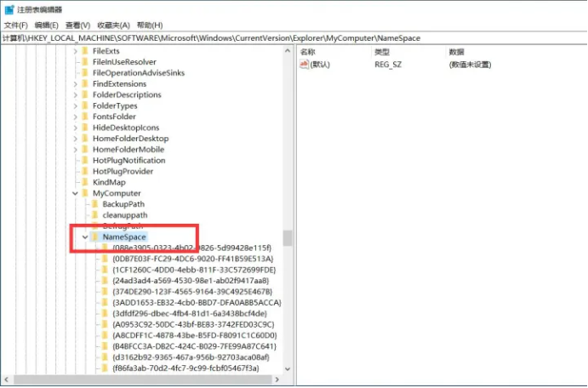Select the FileOperationAdviseSinks key
Screen dimensions: 588x388
point(139,72)
